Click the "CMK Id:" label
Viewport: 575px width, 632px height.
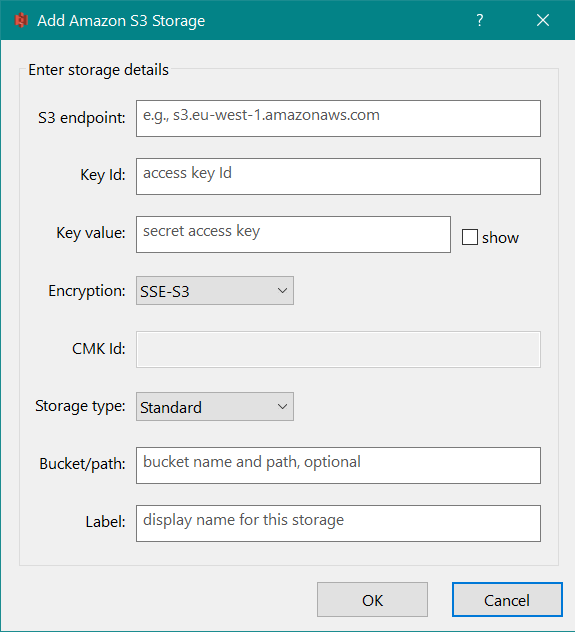pyautogui.click(x=99, y=349)
